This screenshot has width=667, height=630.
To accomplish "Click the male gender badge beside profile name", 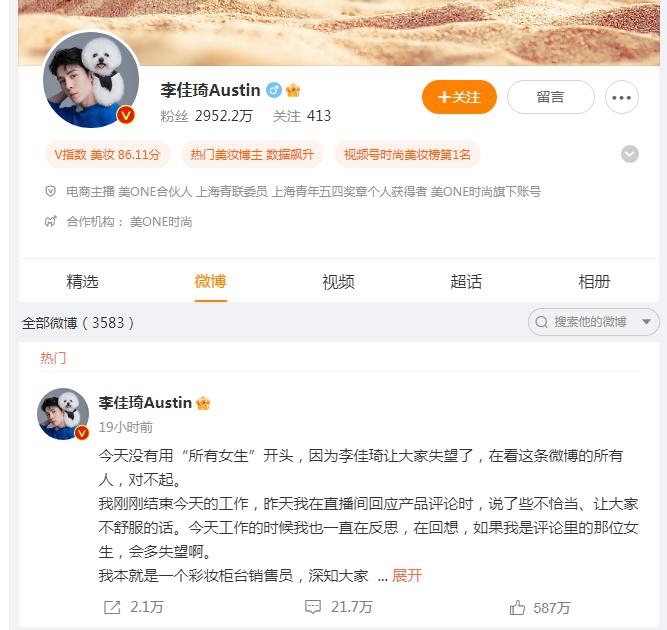I will tap(274, 90).
